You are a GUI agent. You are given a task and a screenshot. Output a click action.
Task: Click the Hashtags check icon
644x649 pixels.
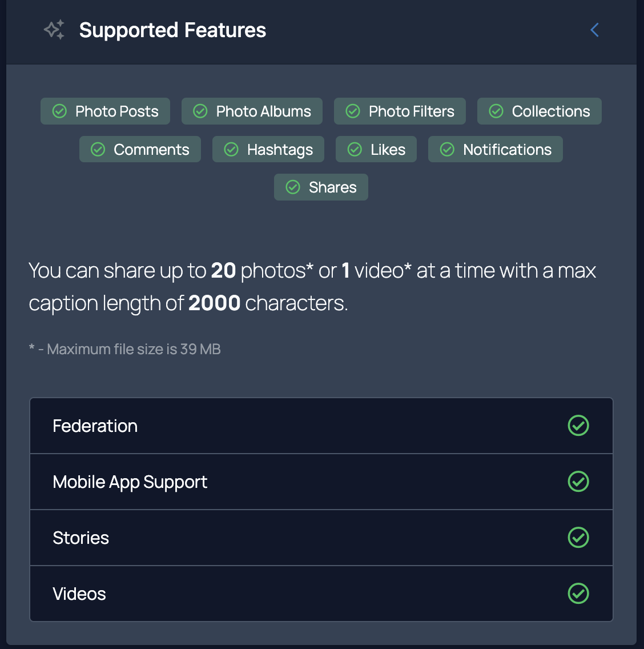coord(231,150)
